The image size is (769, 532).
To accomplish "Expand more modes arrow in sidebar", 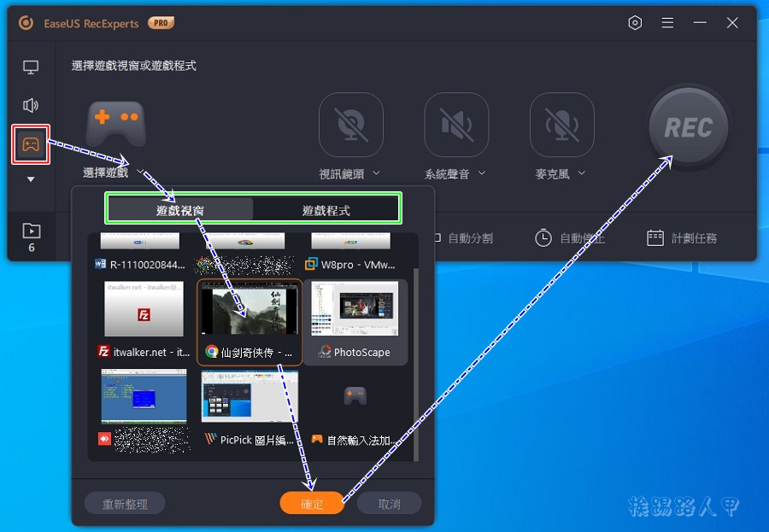I will pyautogui.click(x=31, y=179).
